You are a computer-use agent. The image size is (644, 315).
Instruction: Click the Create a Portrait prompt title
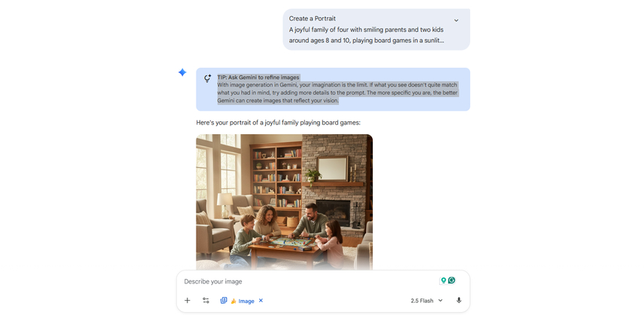click(312, 19)
